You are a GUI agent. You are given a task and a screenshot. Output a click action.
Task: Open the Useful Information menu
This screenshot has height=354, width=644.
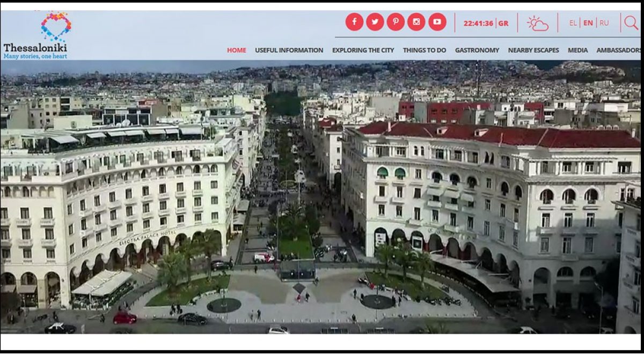[x=289, y=50]
